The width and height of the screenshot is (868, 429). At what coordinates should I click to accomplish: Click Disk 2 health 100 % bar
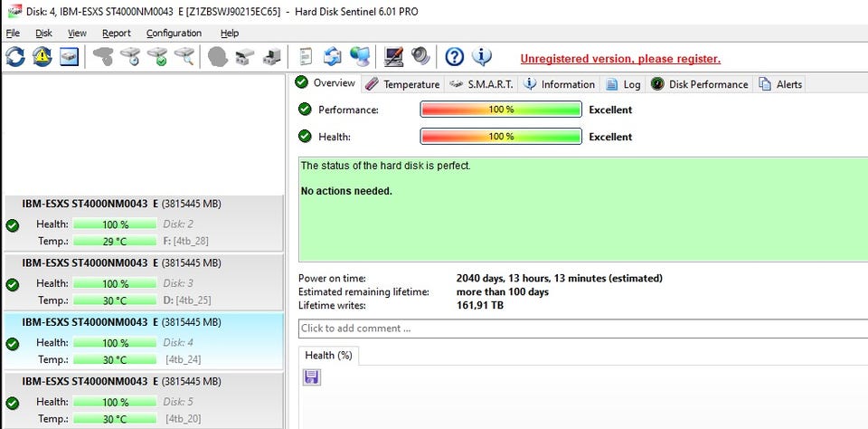tap(115, 224)
